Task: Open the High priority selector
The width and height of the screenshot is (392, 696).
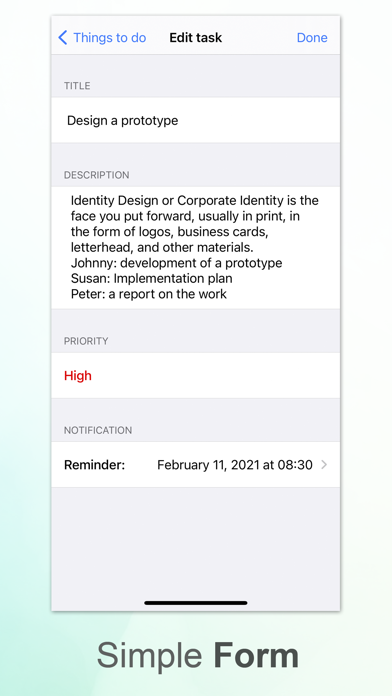Action: pos(196,376)
